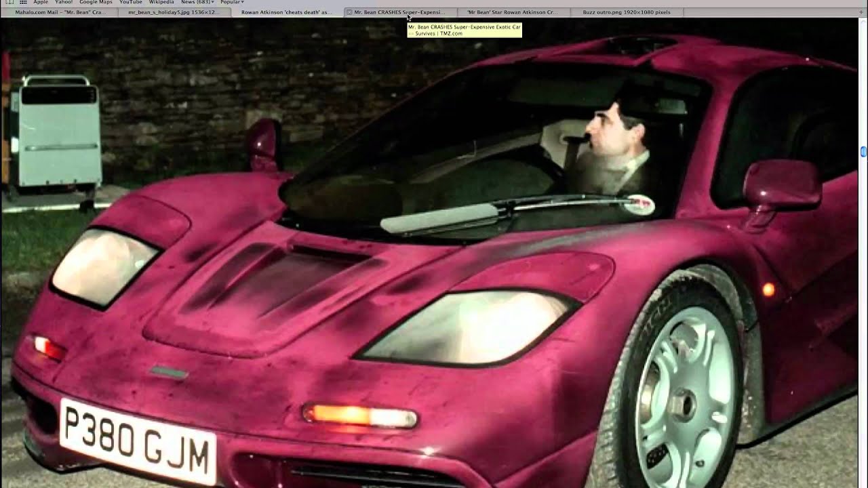Viewport: 868px width, 488px height.
Task: Open the Apple bookmark
Action: (x=41, y=2)
